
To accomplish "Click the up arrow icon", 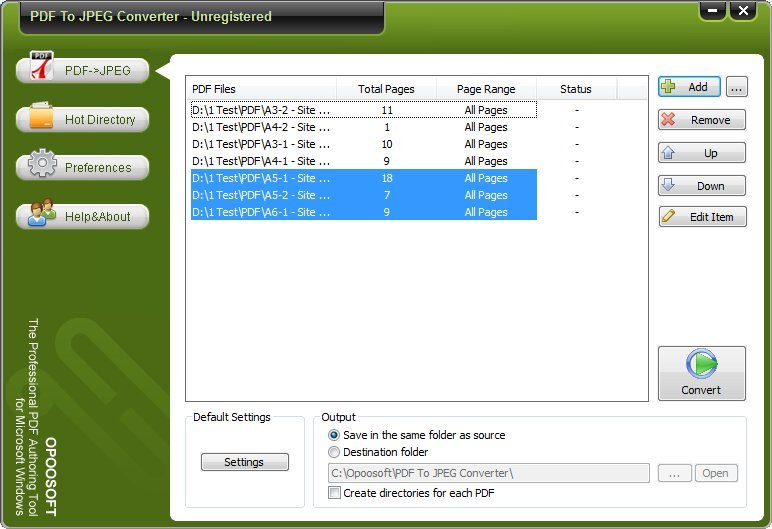I will point(669,152).
